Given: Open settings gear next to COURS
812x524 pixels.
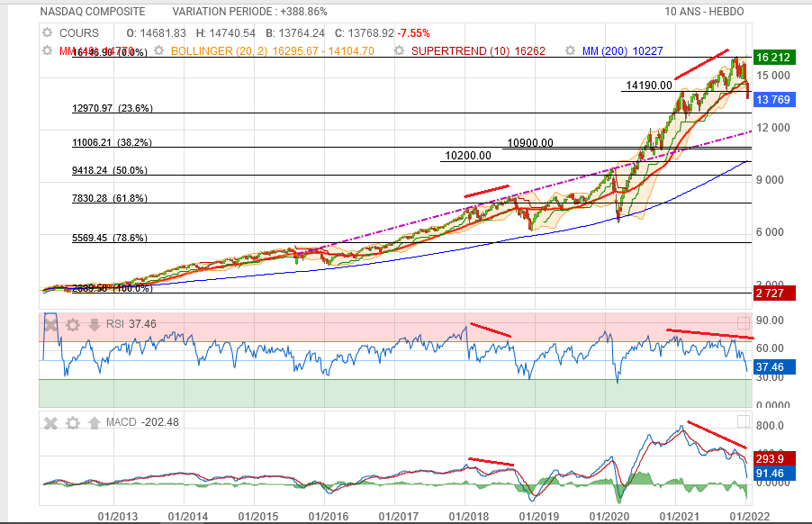Looking at the screenshot, I should coord(47,32).
